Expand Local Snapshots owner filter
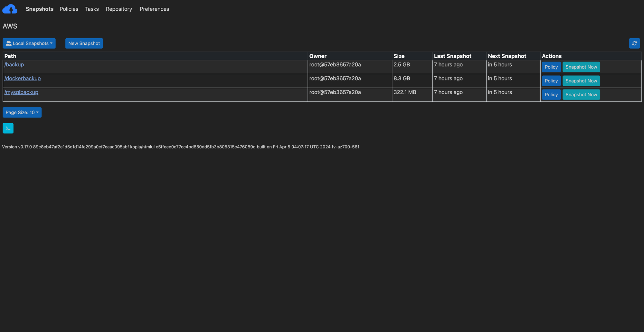 point(29,43)
